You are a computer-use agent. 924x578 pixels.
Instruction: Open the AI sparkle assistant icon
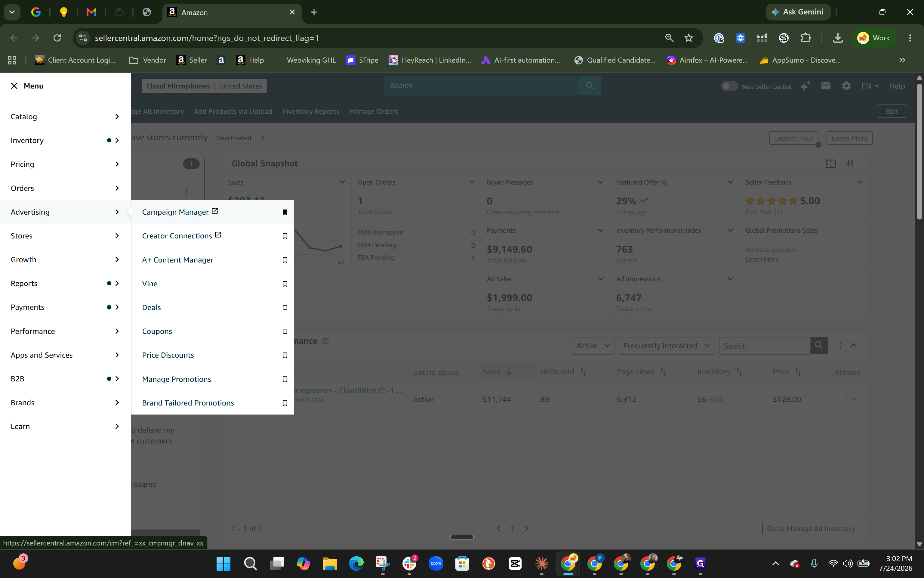pyautogui.click(x=805, y=86)
